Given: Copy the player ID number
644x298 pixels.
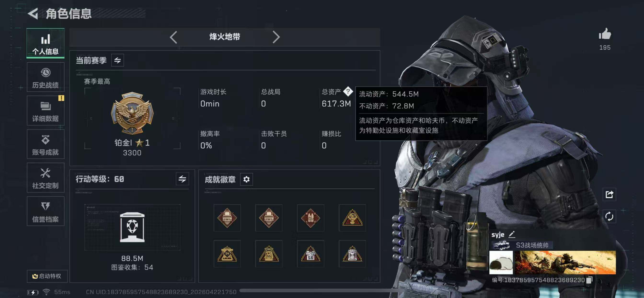Looking at the screenshot, I should coord(589,280).
